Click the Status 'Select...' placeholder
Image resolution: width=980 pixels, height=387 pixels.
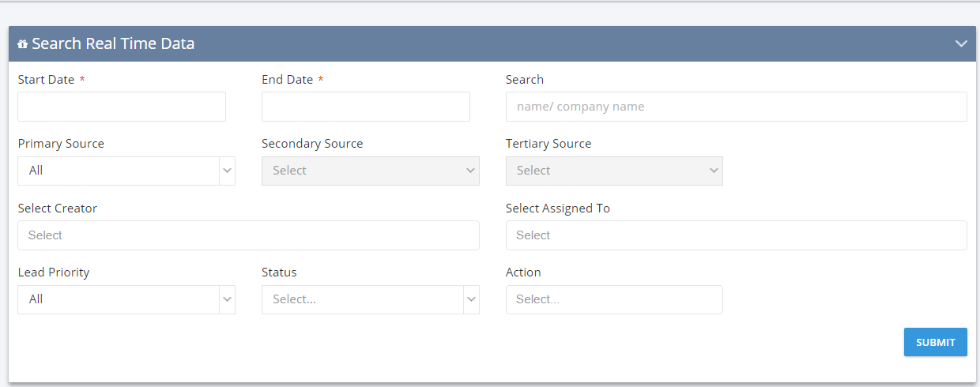click(x=295, y=299)
